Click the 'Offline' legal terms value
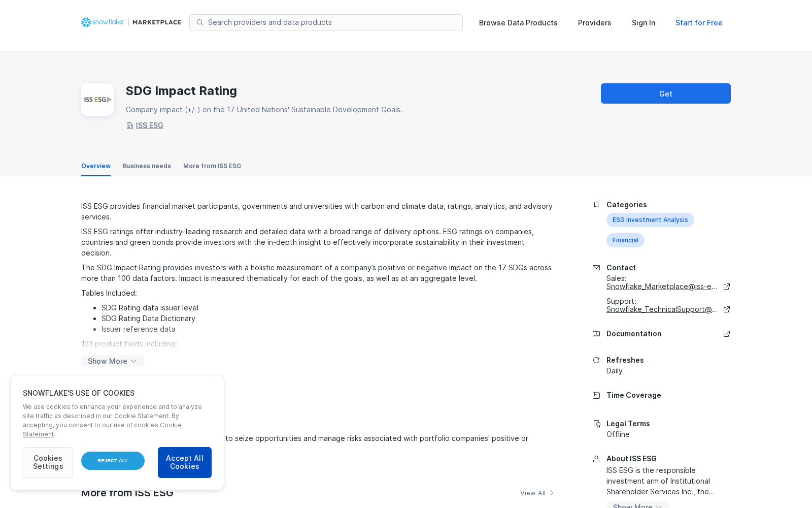This screenshot has width=812, height=508. click(x=618, y=434)
